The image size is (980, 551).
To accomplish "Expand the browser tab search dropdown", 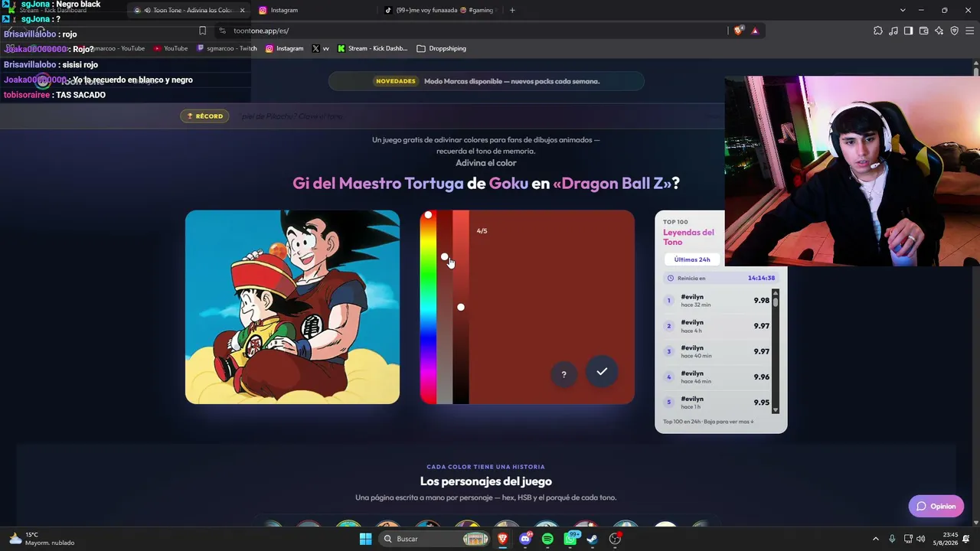I will 903,10.
